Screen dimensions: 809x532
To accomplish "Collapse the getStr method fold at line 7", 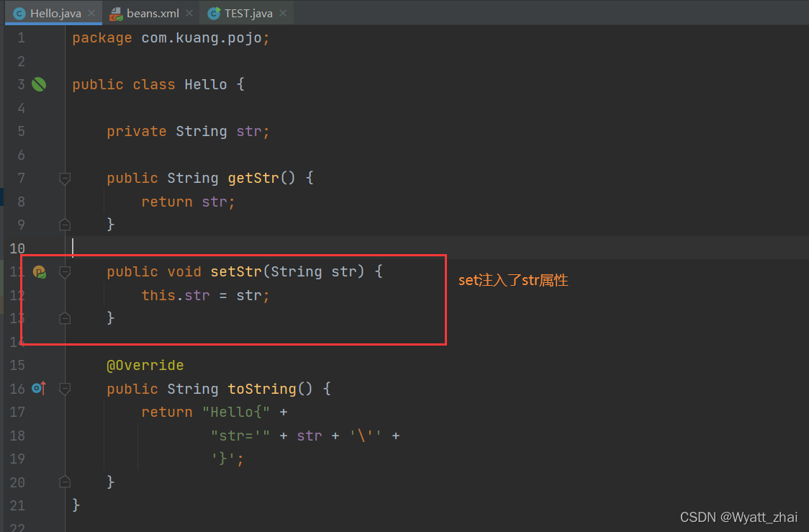I will [x=65, y=179].
